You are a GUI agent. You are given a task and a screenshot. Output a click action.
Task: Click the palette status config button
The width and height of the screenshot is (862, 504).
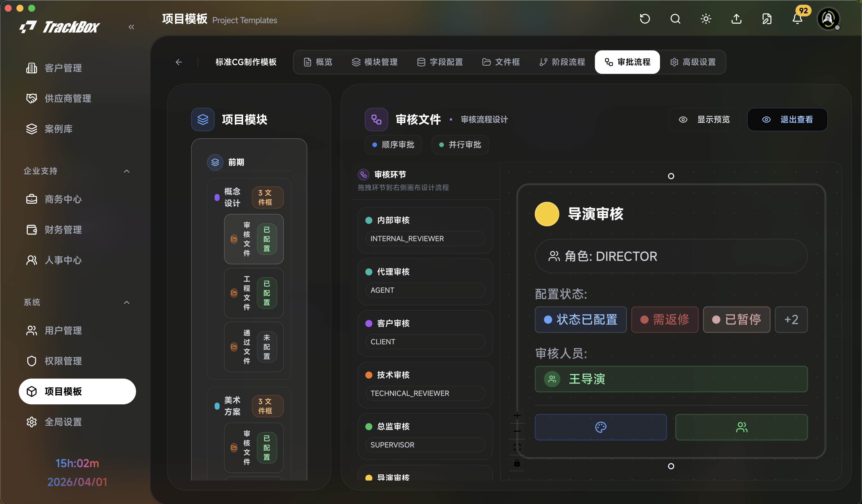tap(601, 427)
